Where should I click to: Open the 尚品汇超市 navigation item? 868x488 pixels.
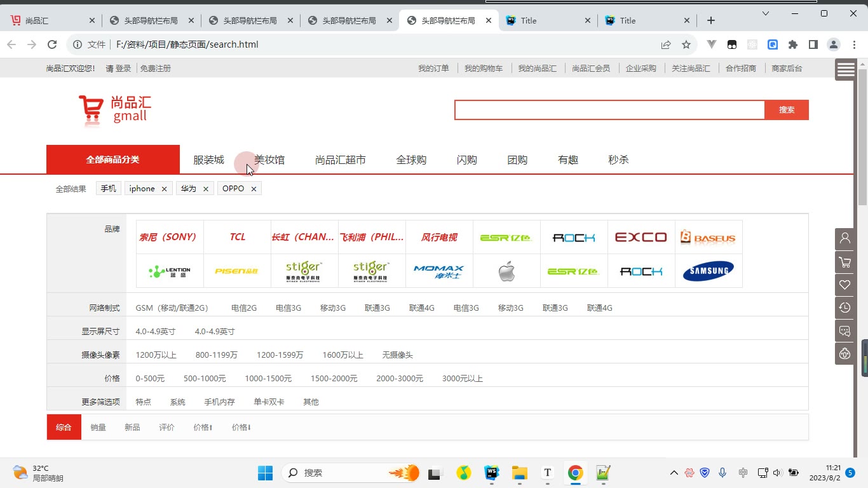(341, 160)
